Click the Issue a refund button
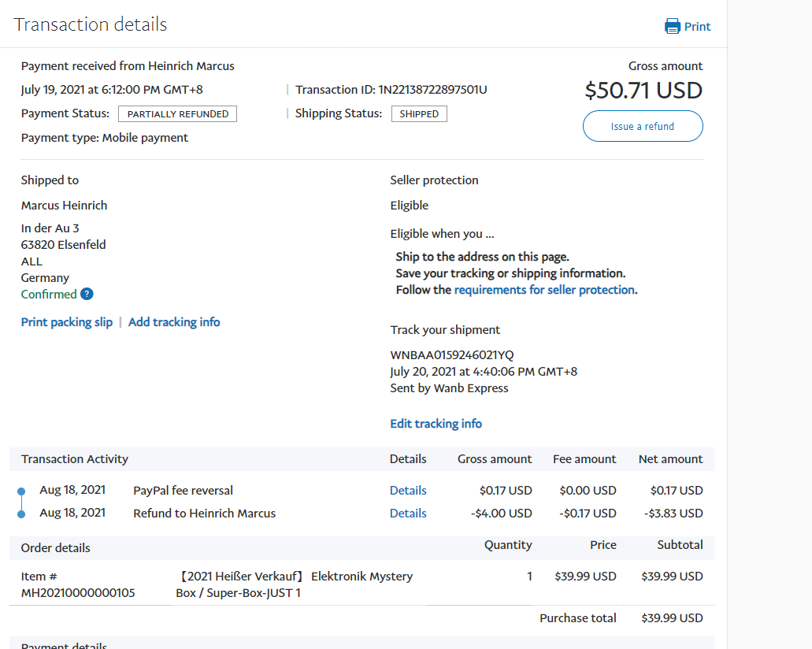Image resolution: width=812 pixels, height=649 pixels. (642, 126)
